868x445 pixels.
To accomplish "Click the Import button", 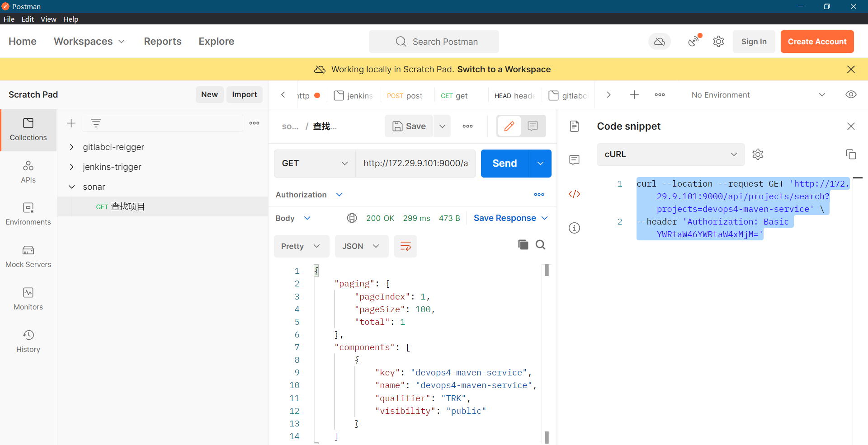I will pos(244,94).
